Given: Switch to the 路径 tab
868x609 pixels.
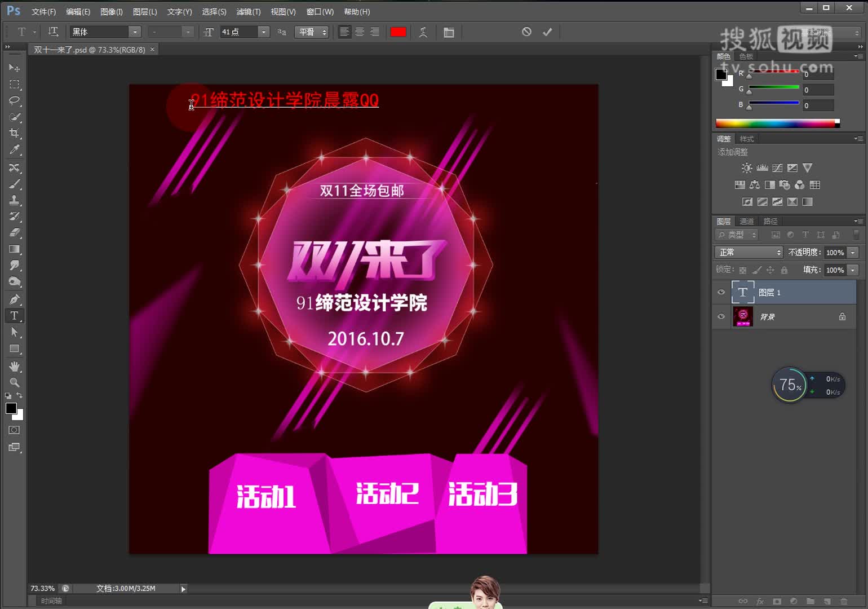Looking at the screenshot, I should [x=770, y=221].
